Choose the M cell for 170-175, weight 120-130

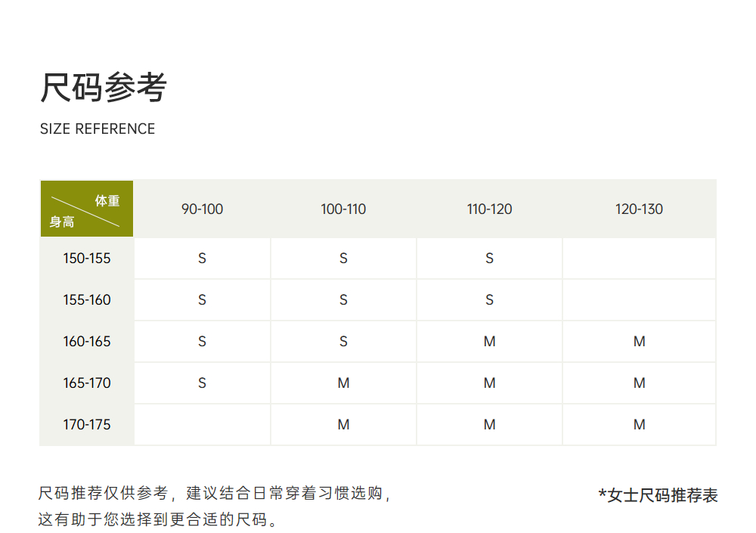tap(639, 425)
